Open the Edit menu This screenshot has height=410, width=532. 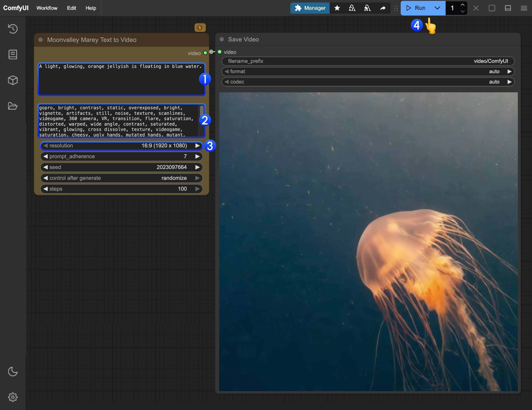71,8
